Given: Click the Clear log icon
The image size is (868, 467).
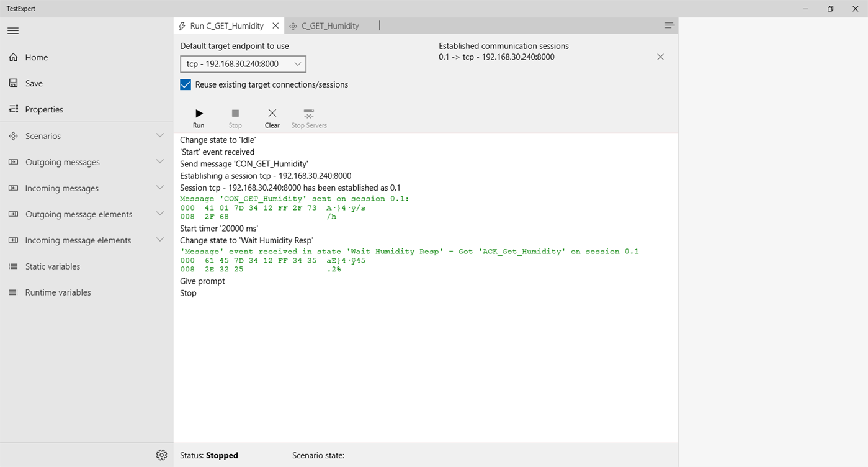Looking at the screenshot, I should [x=272, y=114].
